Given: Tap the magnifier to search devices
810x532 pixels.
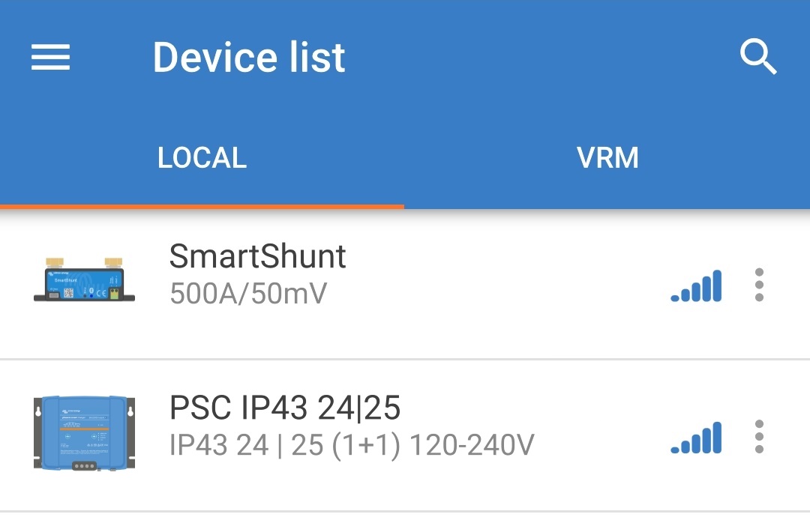Looking at the screenshot, I should point(759,57).
